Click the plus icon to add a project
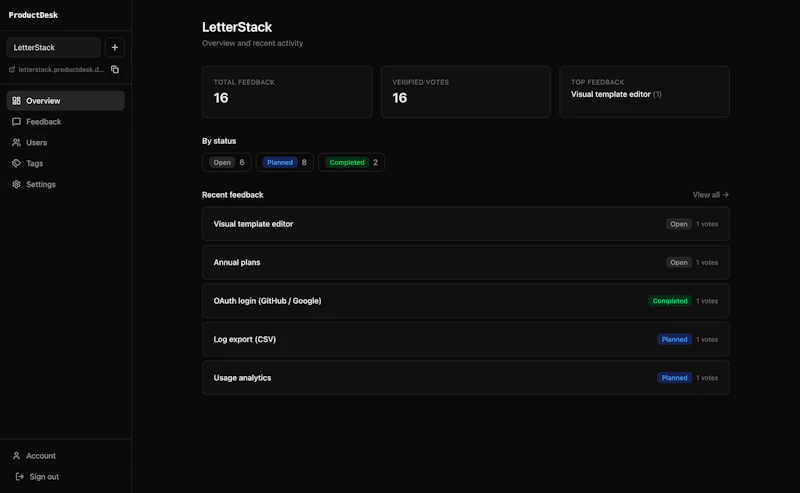The height and width of the screenshot is (493, 800). (x=115, y=47)
